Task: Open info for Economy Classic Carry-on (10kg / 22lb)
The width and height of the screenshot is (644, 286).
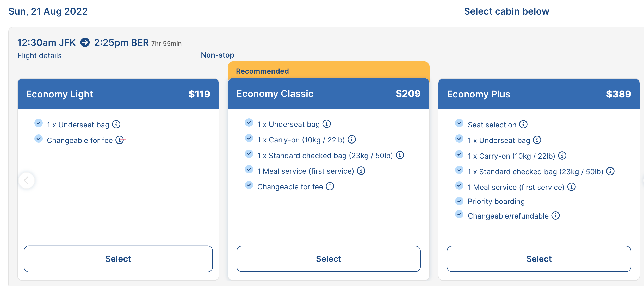Action: pos(352,140)
